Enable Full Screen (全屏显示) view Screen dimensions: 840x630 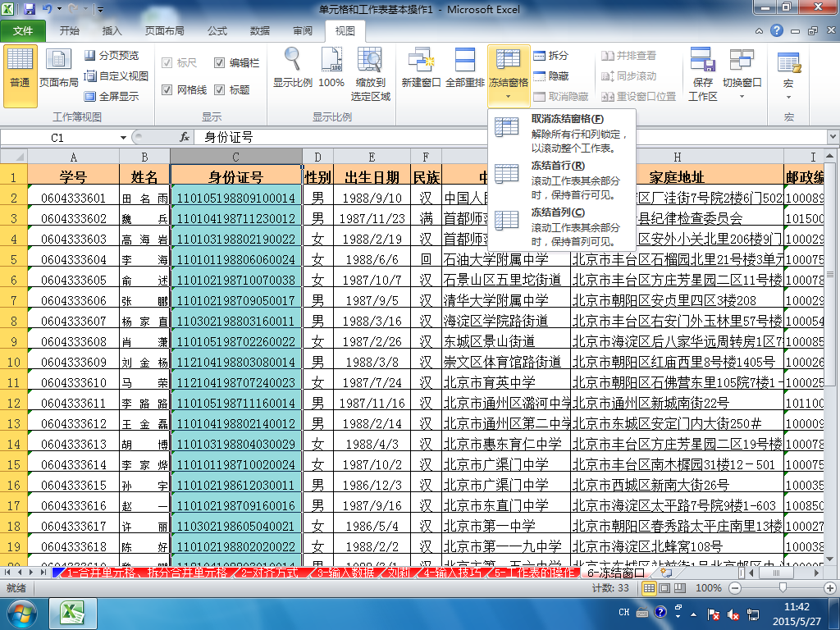pos(112,97)
